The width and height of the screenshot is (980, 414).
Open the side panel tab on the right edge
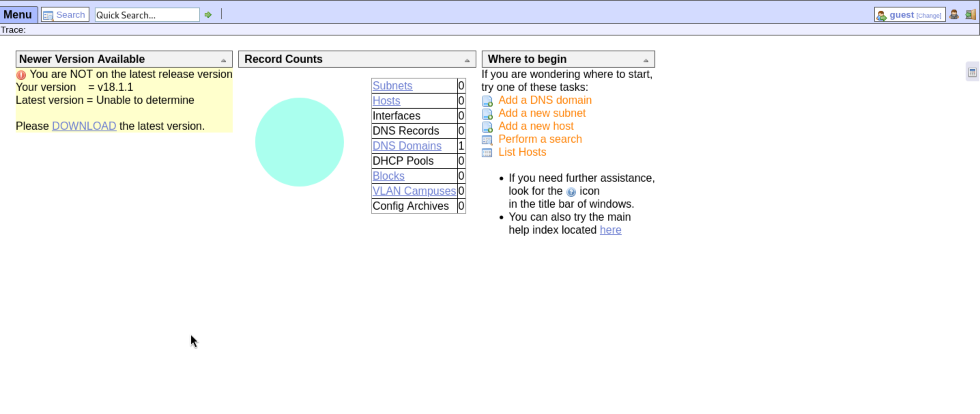pos(972,72)
